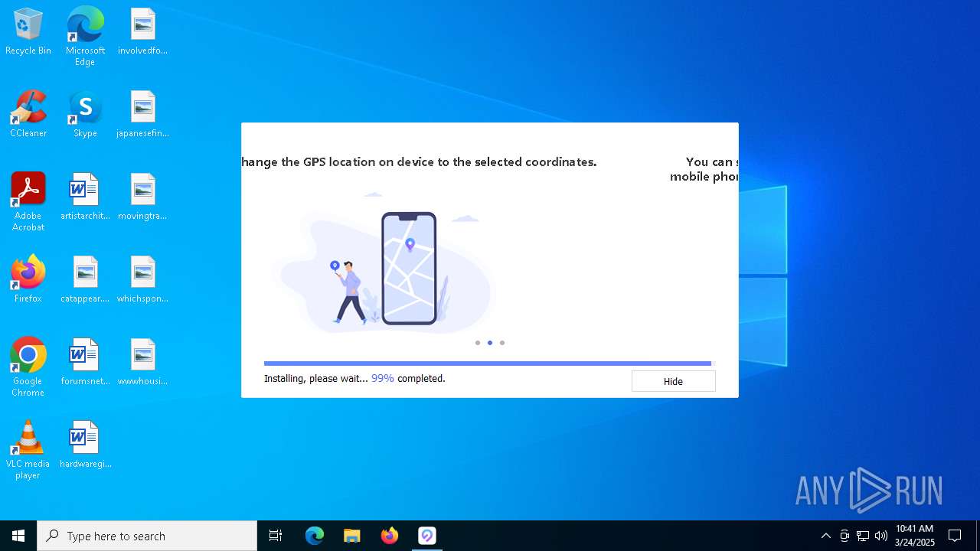
Task: Select the middle carousel dot indicator
Action: click(490, 343)
